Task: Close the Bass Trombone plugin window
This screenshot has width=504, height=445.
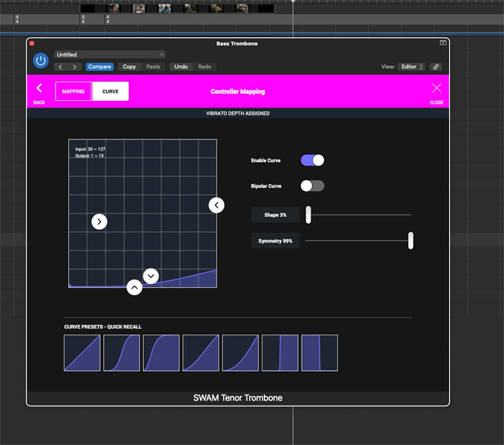Action: click(x=32, y=44)
